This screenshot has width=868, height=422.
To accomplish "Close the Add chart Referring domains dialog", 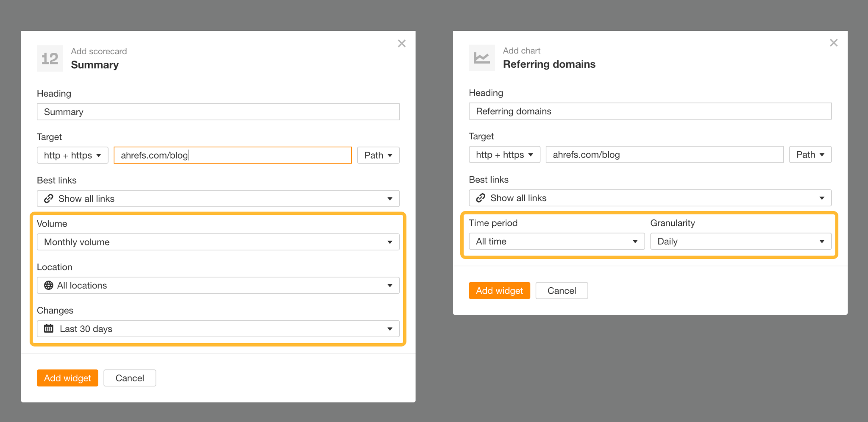I will click(x=833, y=43).
